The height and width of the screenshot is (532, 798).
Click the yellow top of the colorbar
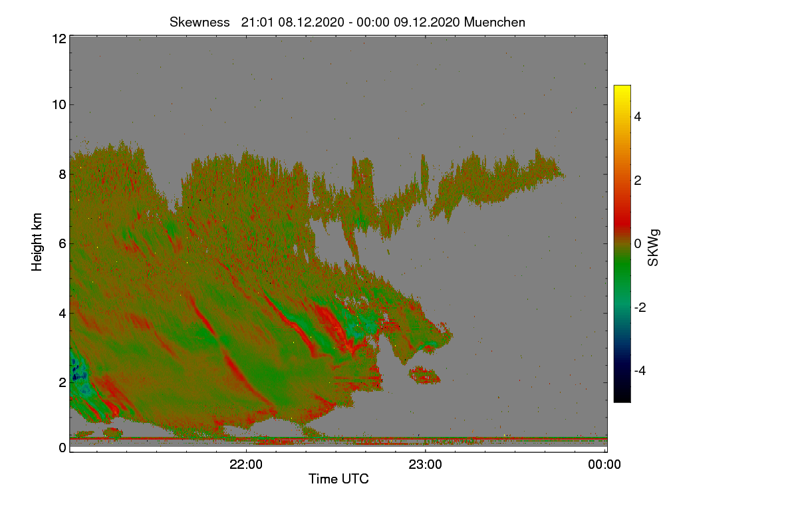pyautogui.click(x=622, y=90)
